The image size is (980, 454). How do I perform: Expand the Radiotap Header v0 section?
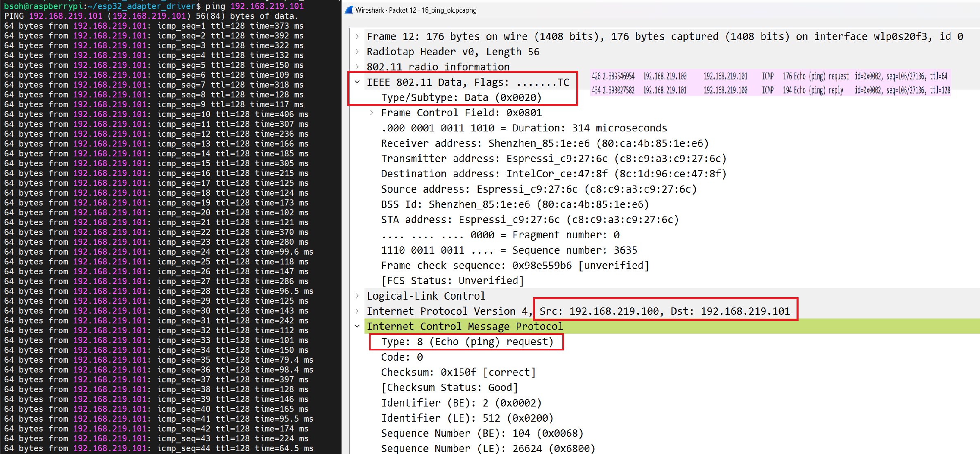(x=356, y=52)
